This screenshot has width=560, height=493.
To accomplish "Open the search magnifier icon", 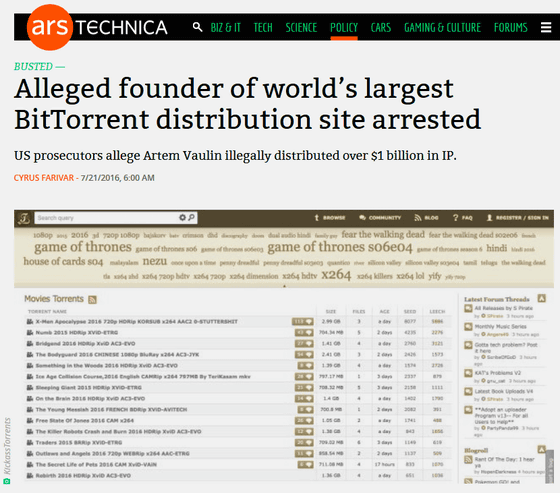I will pyautogui.click(x=197, y=27).
